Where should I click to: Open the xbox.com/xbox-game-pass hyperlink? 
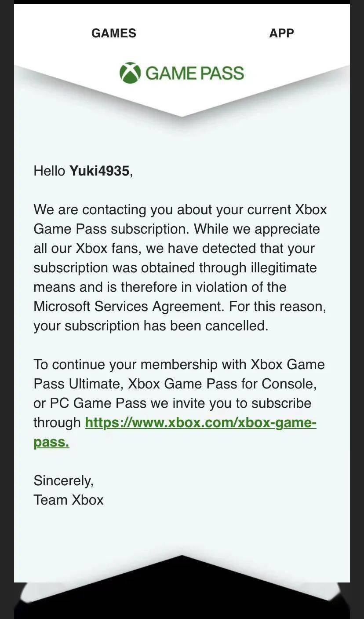pyautogui.click(x=200, y=423)
